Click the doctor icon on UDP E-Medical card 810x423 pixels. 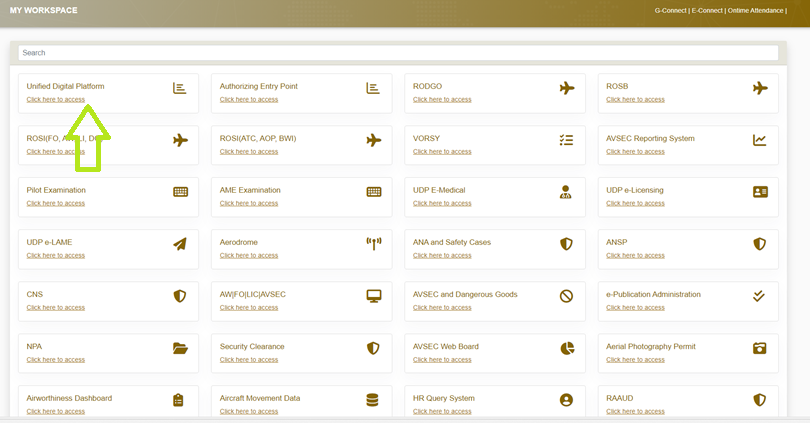point(566,192)
